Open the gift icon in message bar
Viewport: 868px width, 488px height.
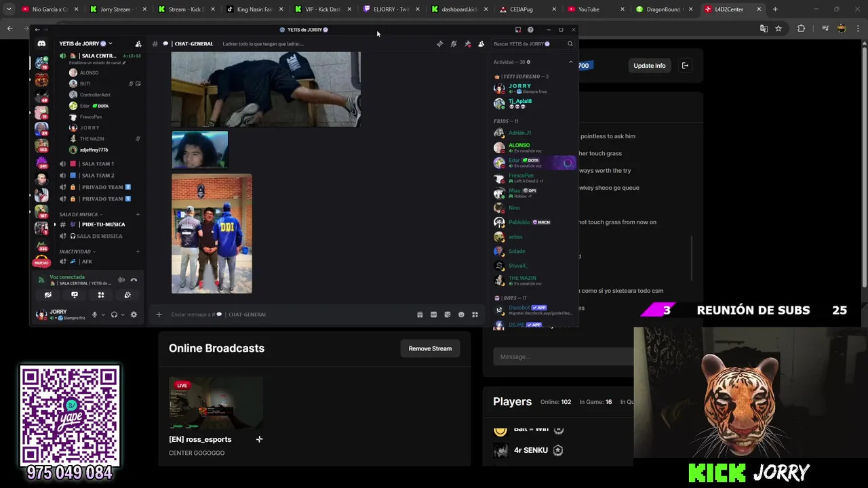pos(420,314)
